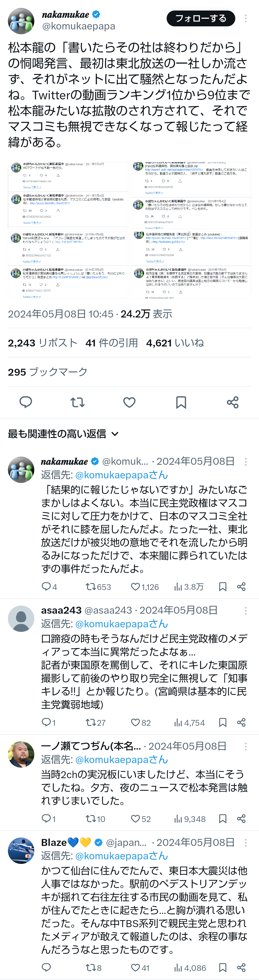Image resolution: width=259 pixels, height=980 pixels.
Task: Like the main post with the heart
Action: pyautogui.click(x=129, y=402)
